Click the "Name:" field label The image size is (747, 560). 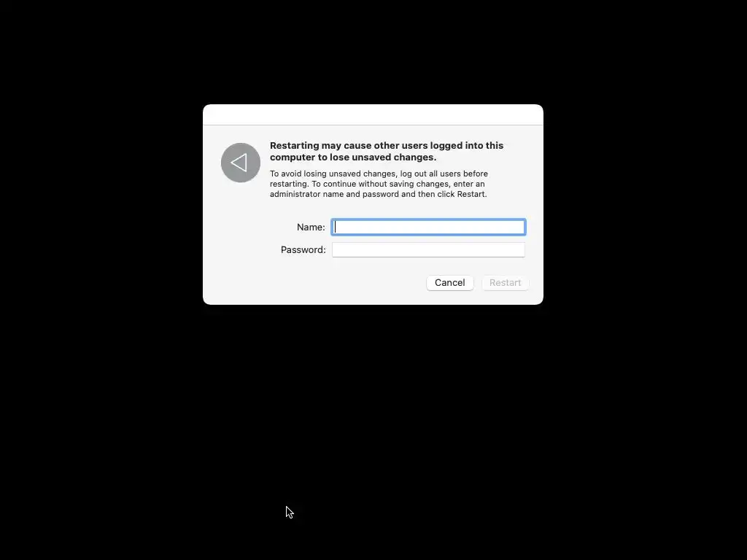coord(311,227)
